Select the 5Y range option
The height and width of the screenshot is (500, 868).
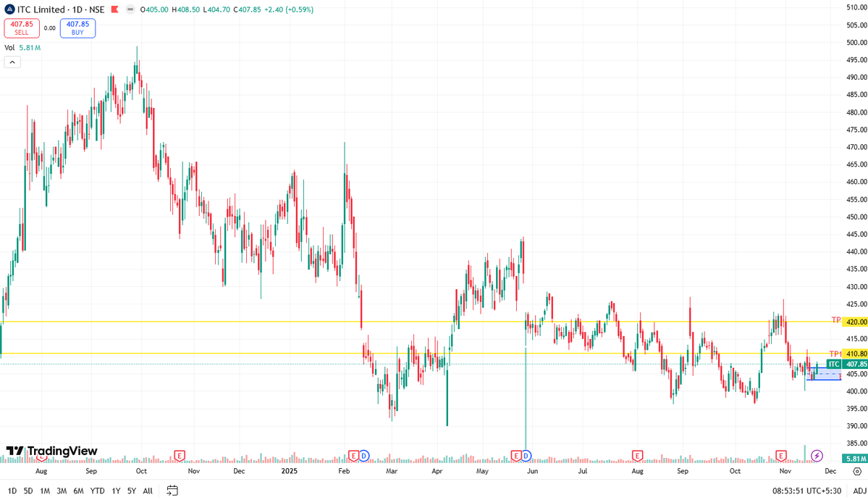(131, 491)
